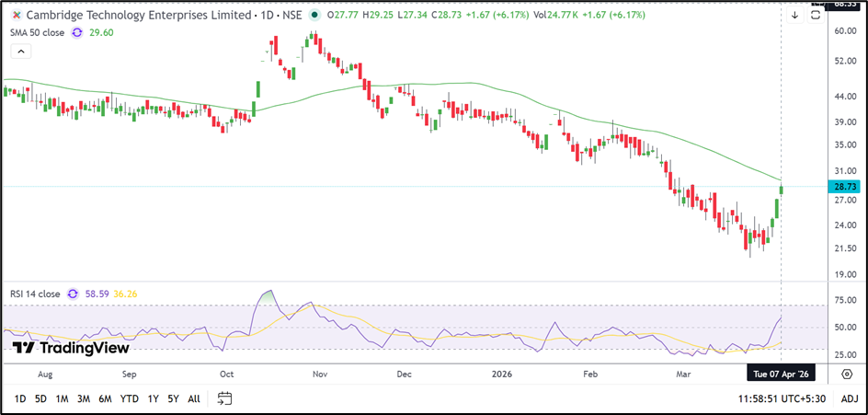Open the go-to-date calendar icon
The height and width of the screenshot is (415, 868).
(224, 398)
